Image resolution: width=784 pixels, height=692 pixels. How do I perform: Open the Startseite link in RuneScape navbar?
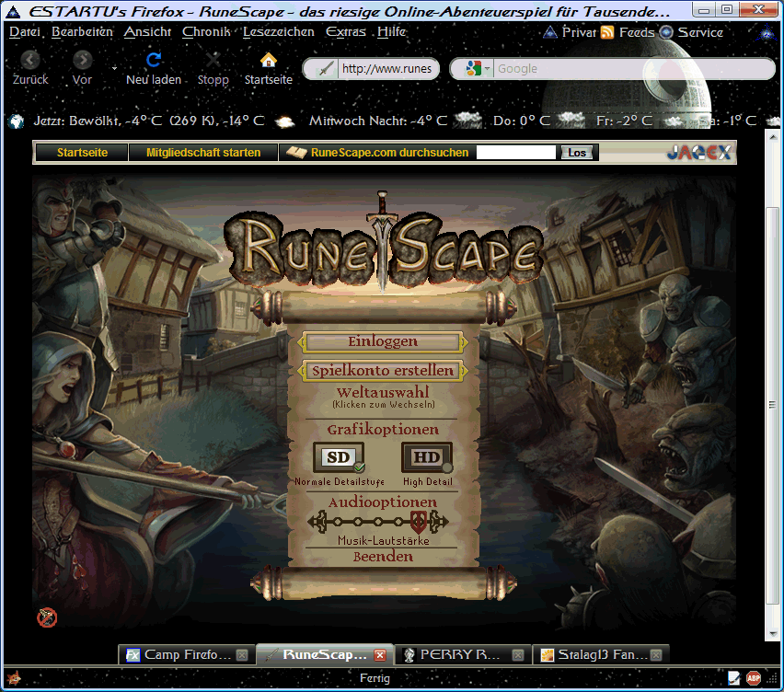(x=82, y=153)
